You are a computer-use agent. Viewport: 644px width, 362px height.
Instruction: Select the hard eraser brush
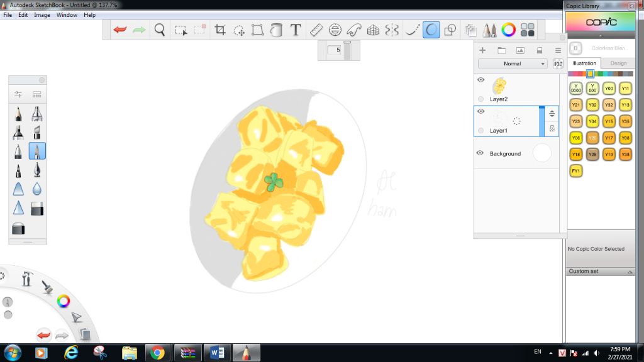click(x=37, y=209)
